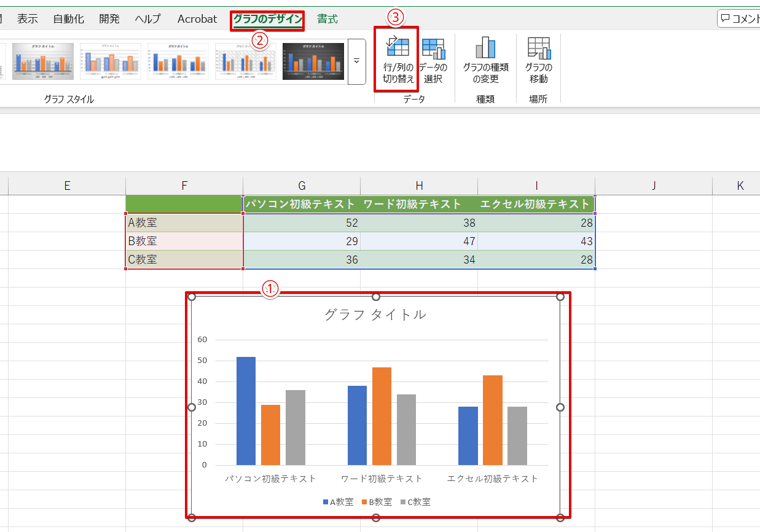
Task: Switch to the 書式 tab
Action: (x=327, y=19)
